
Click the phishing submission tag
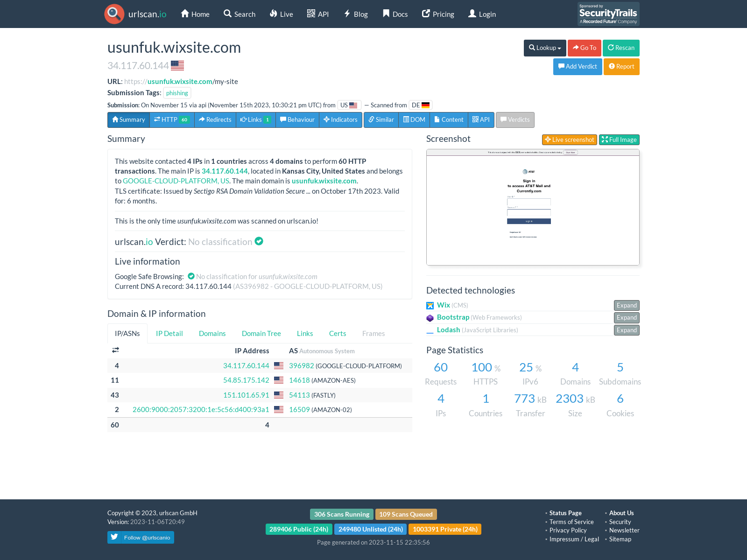tap(177, 93)
